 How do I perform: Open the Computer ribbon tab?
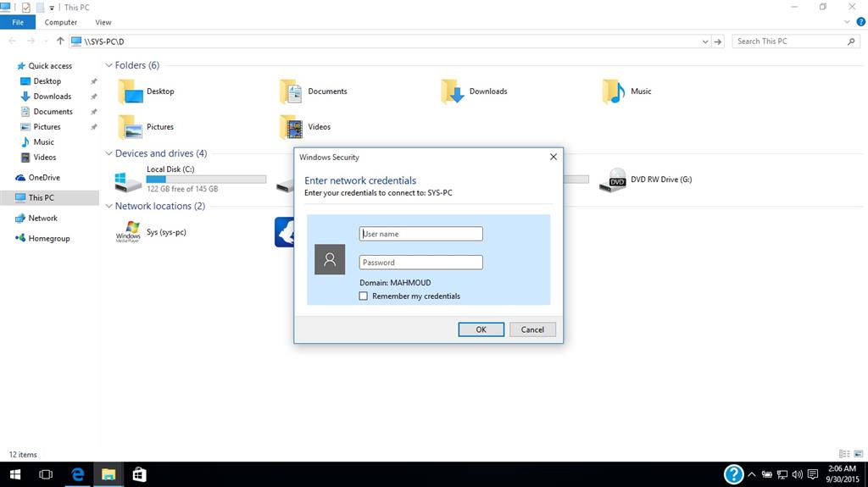click(x=61, y=22)
